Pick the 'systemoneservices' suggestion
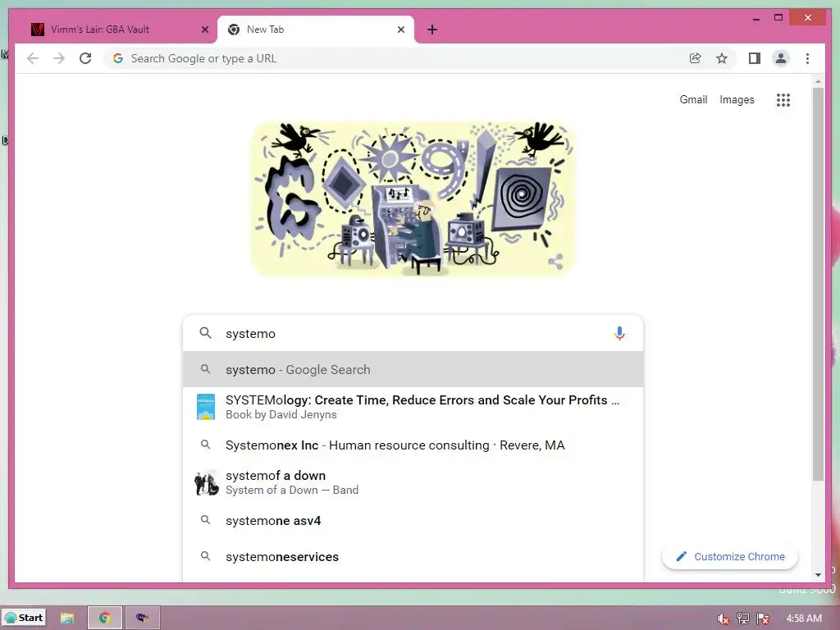 pos(413,557)
